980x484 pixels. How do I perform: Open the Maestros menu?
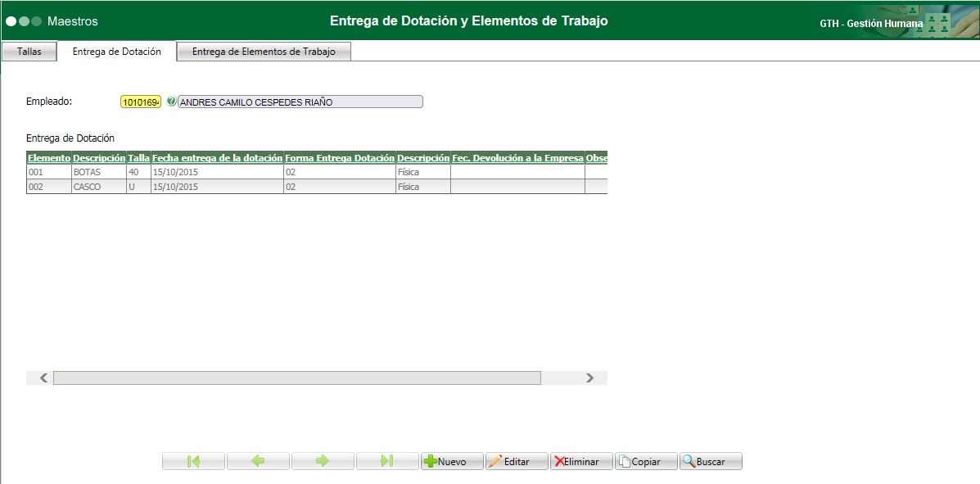pyautogui.click(x=73, y=21)
